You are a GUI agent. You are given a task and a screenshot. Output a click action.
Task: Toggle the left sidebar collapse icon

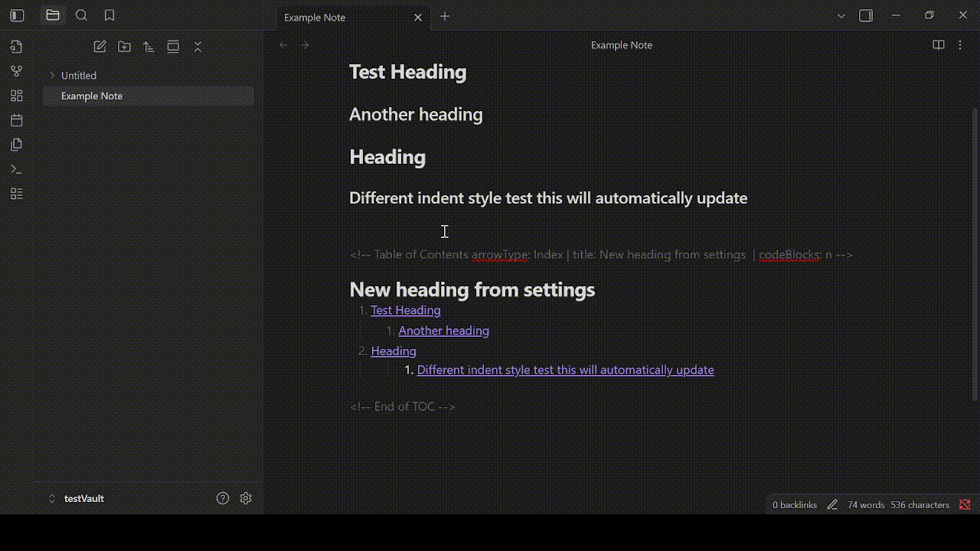click(17, 15)
